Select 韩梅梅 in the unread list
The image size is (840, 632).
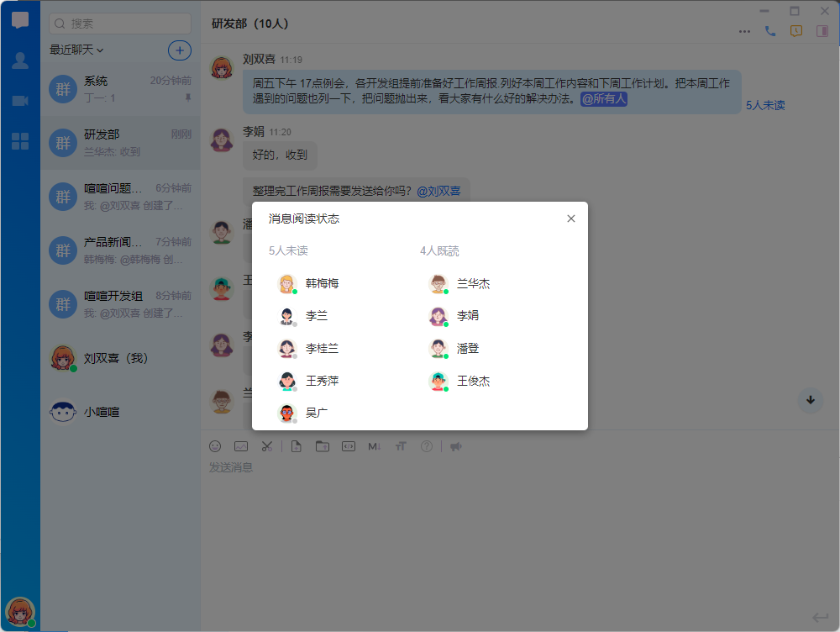coord(321,284)
